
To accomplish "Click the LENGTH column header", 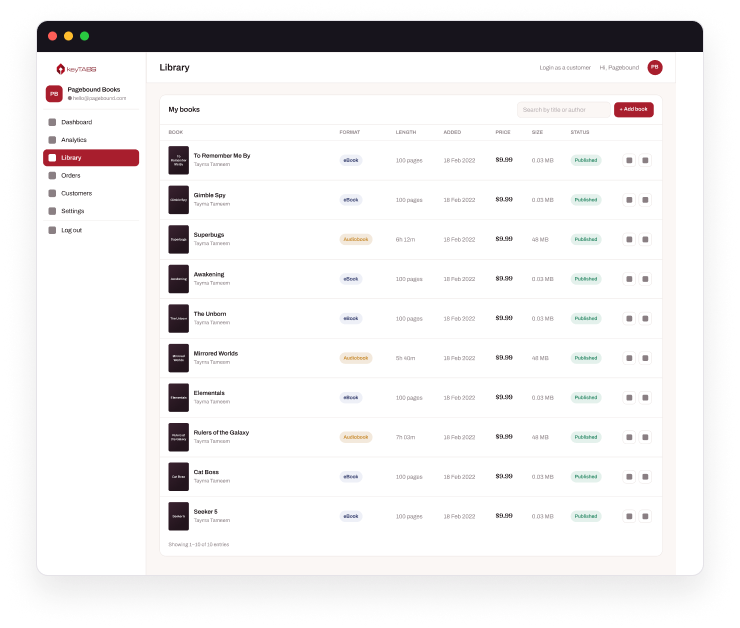I will [x=406, y=133].
